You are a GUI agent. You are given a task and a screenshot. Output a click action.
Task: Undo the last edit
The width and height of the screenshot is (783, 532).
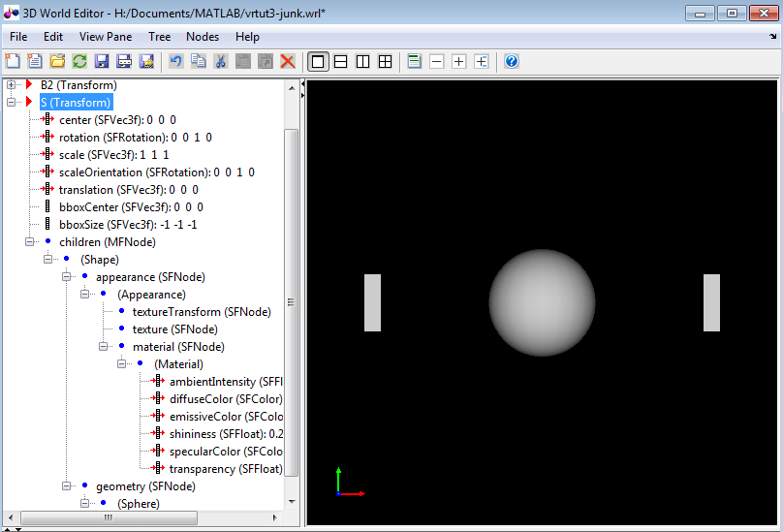(175, 61)
